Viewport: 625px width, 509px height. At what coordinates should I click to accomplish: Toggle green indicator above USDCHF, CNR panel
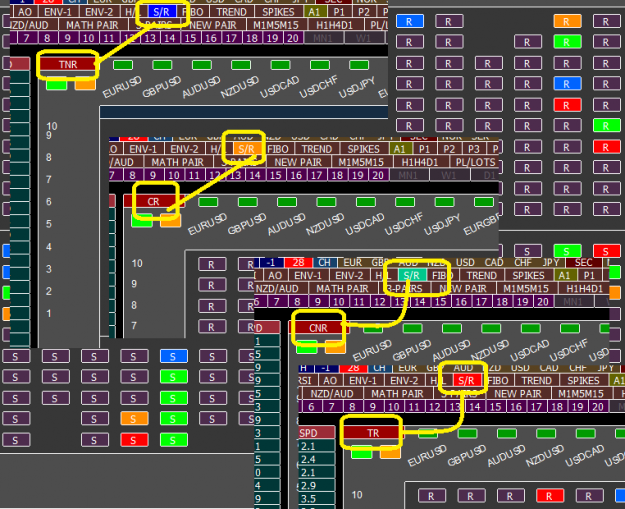[570, 328]
